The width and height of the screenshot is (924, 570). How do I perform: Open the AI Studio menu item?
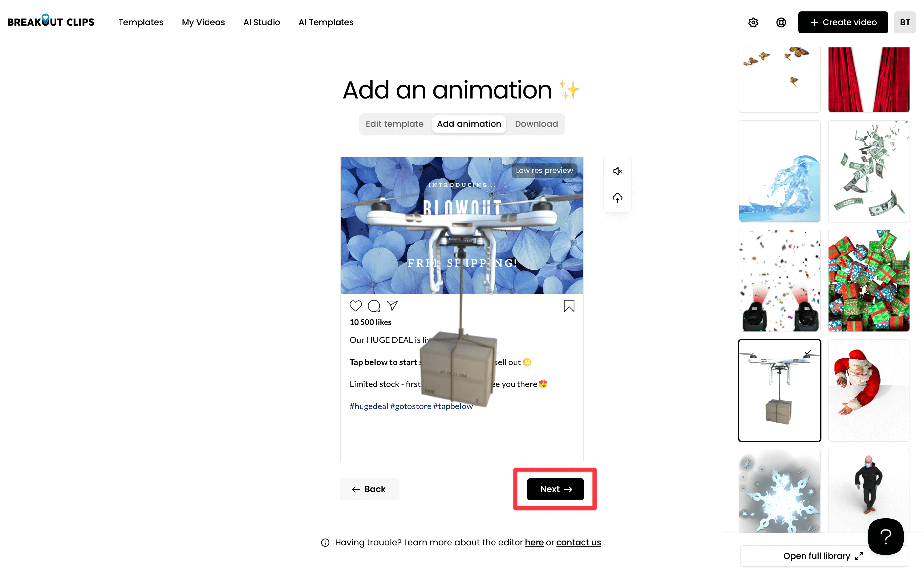(x=261, y=22)
